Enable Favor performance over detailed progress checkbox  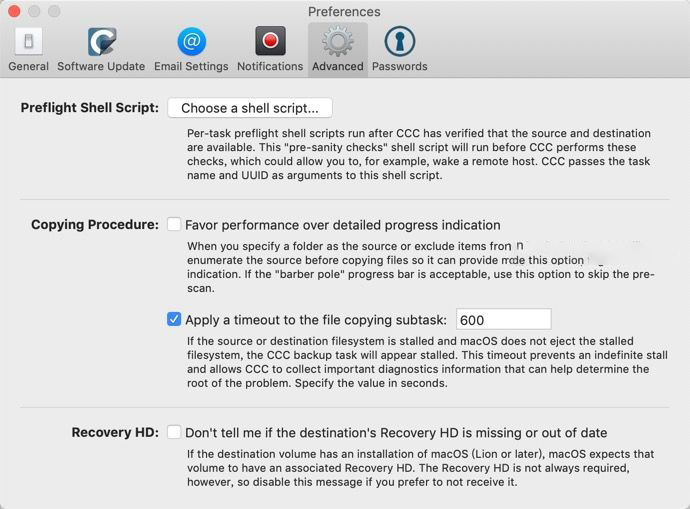click(x=174, y=224)
